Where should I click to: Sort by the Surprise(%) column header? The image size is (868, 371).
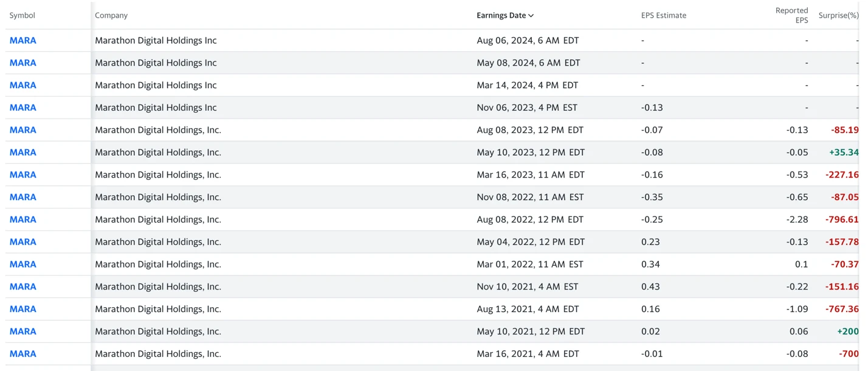tap(838, 15)
